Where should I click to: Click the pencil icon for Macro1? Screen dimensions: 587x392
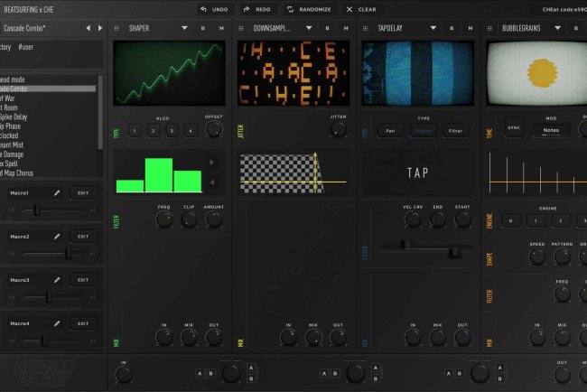point(56,193)
